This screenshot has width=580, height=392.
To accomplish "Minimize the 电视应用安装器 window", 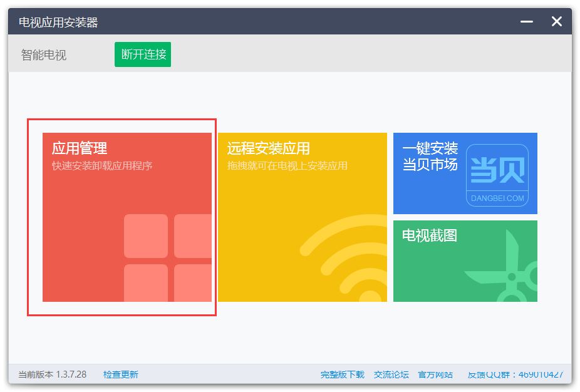I will tap(527, 22).
